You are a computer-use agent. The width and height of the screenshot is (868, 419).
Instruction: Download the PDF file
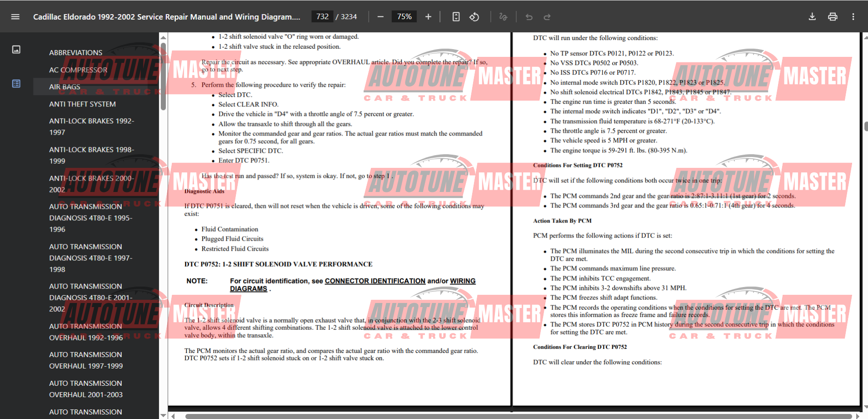click(x=812, y=17)
